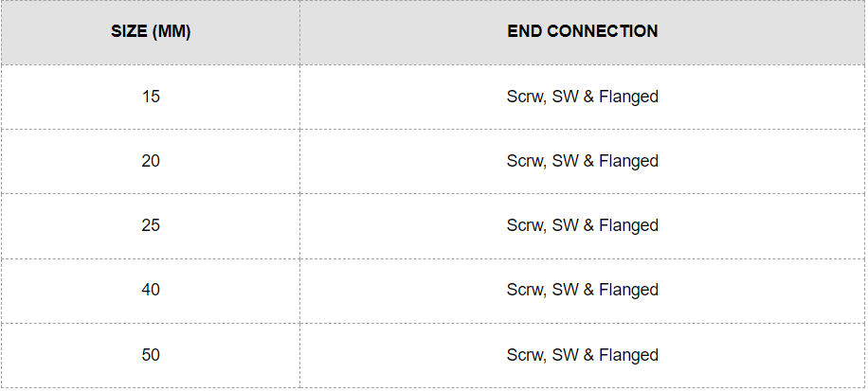Click the end connection text for size 25
The height and width of the screenshot is (391, 868).
(x=582, y=225)
